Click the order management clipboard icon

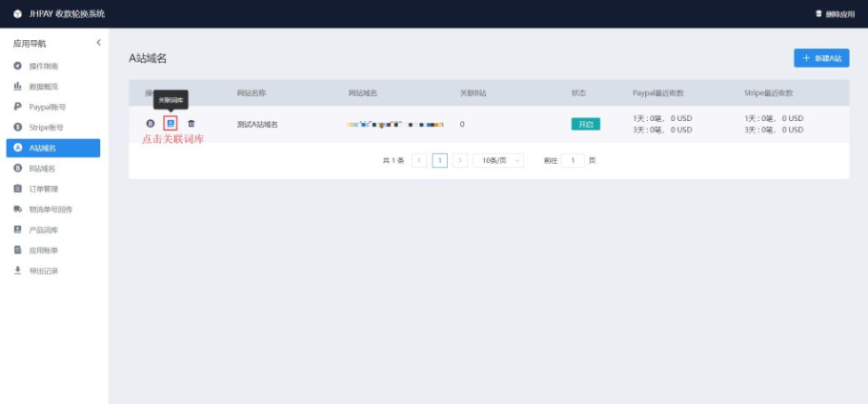pyautogui.click(x=18, y=189)
